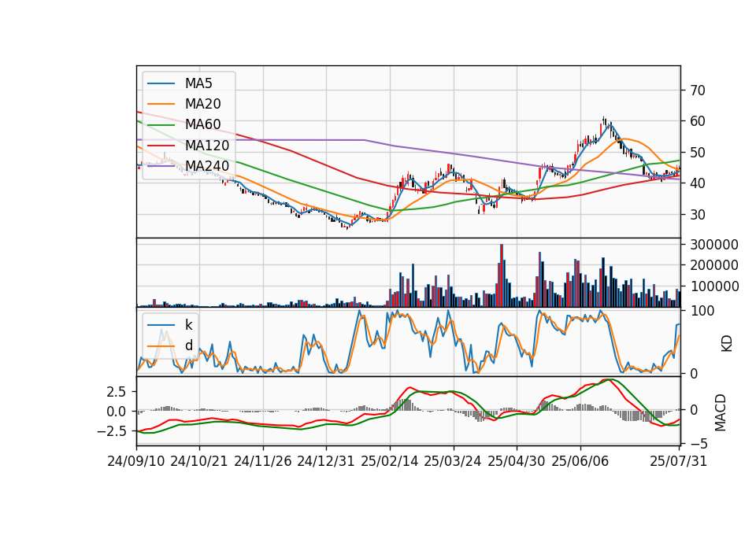Click the KD axis value 100
The height and width of the screenshot is (543, 756).
tap(702, 311)
